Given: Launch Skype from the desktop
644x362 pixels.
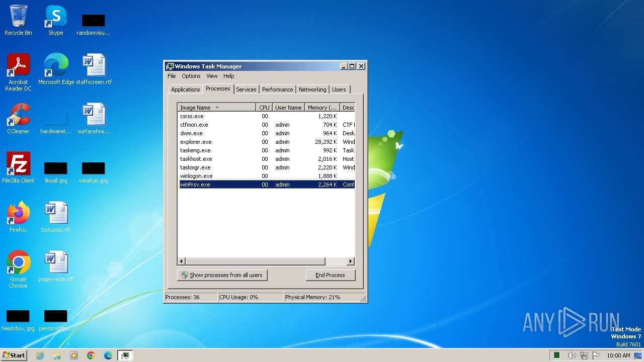Looking at the screenshot, I should pos(55,20).
